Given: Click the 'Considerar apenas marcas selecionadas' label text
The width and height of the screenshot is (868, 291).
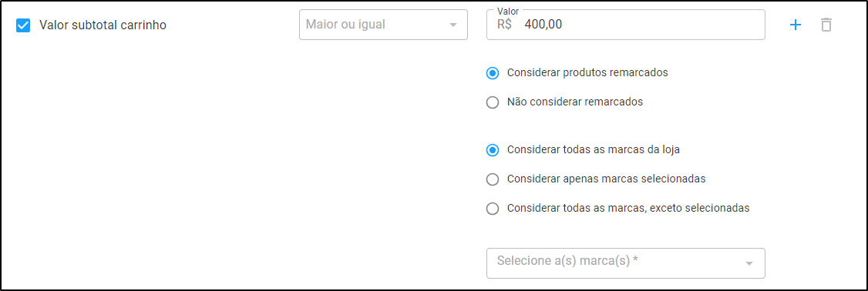Looking at the screenshot, I should (x=606, y=179).
